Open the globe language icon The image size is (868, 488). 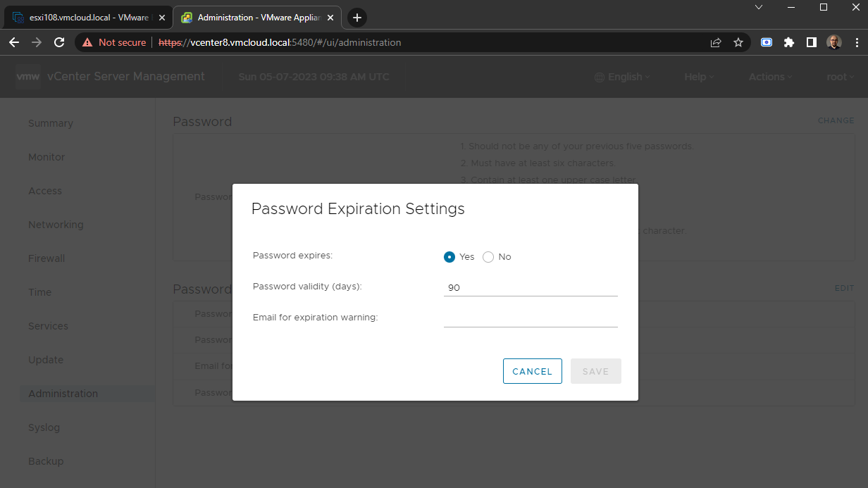coord(599,77)
